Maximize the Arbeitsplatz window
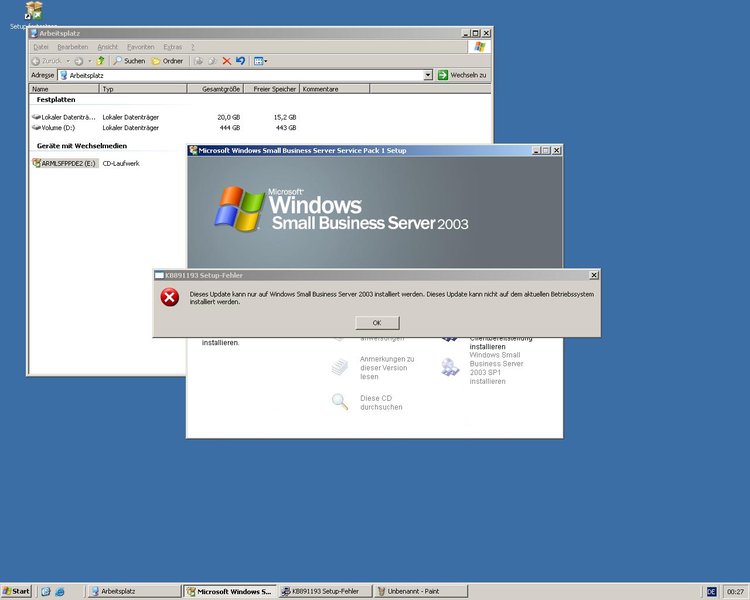This screenshot has width=750, height=600. pyautogui.click(x=475, y=33)
